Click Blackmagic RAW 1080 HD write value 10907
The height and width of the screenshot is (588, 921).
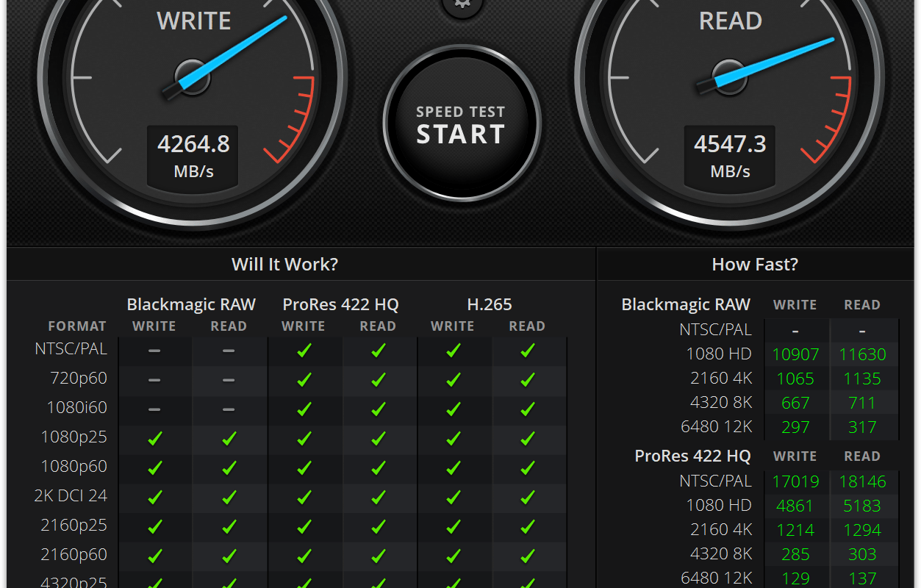coord(795,354)
